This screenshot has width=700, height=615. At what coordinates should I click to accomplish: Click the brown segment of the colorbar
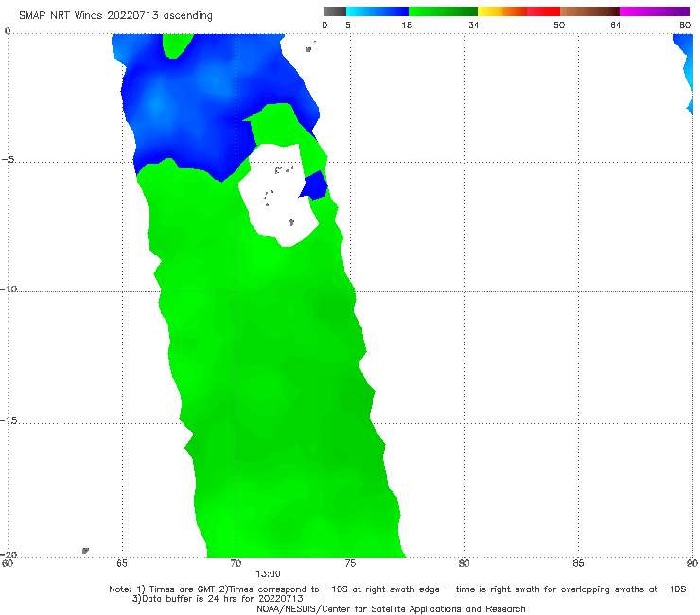[x=589, y=11]
